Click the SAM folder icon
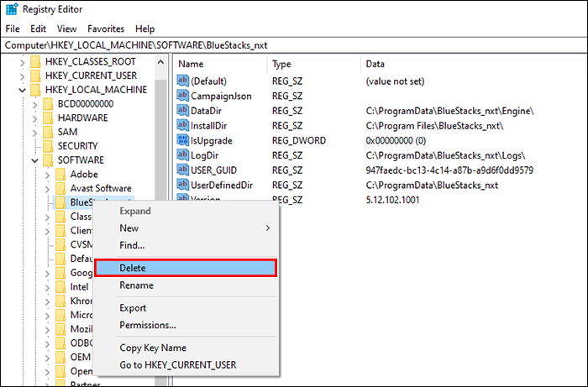Image resolution: width=588 pixels, height=387 pixels. [x=48, y=132]
